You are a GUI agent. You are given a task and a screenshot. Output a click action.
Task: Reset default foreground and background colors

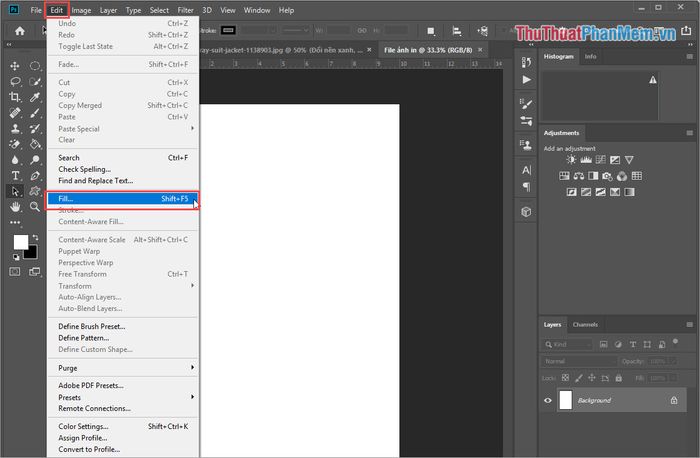[x=16, y=257]
